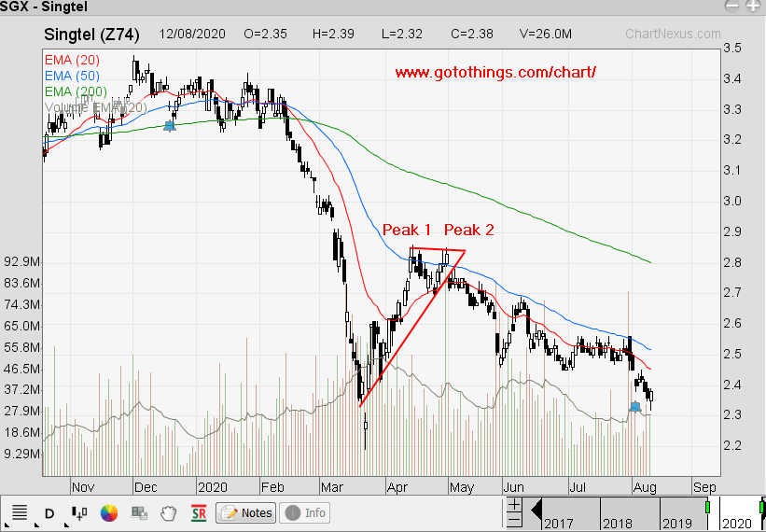
Task: Click the 92.9M volume axis label
Action: [21, 262]
